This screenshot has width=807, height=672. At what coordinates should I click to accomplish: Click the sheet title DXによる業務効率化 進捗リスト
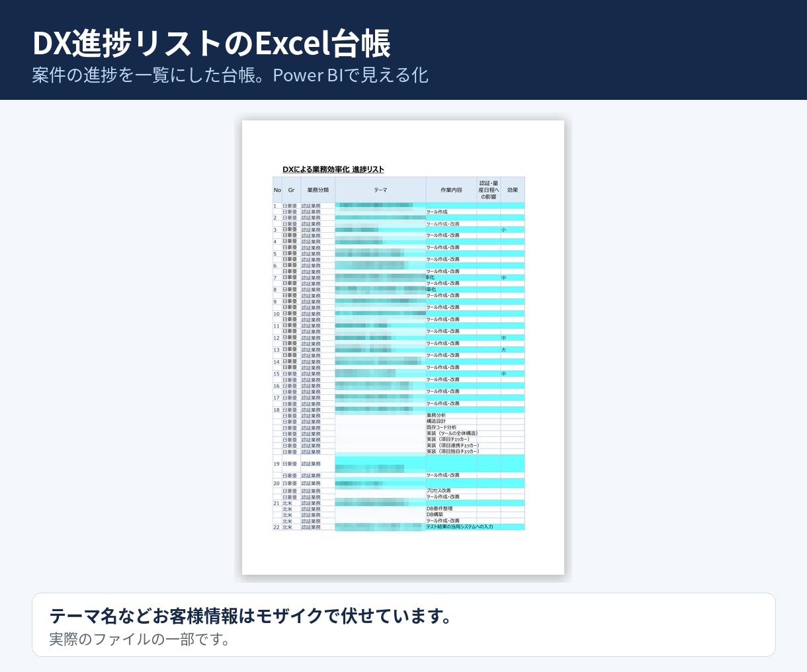(333, 169)
